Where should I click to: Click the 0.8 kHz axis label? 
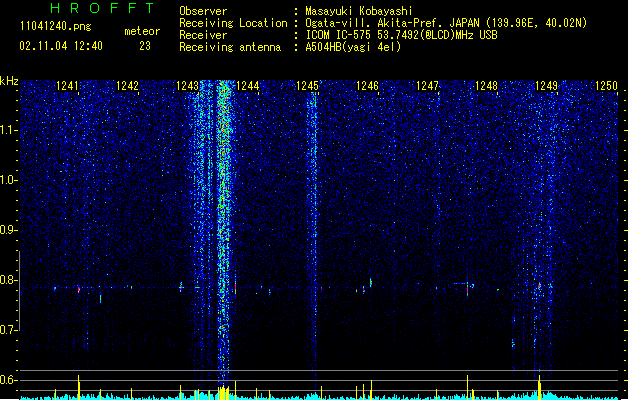(x=9, y=280)
